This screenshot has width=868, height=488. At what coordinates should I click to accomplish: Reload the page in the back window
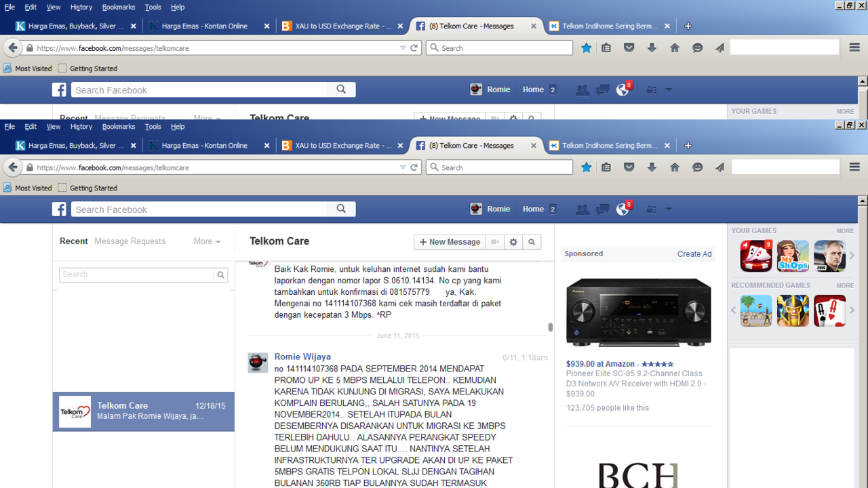coord(414,48)
